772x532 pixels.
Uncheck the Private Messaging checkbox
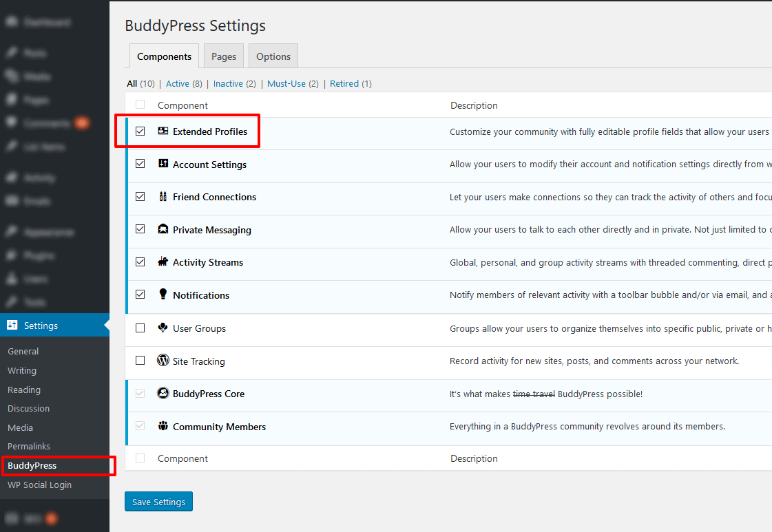140,229
